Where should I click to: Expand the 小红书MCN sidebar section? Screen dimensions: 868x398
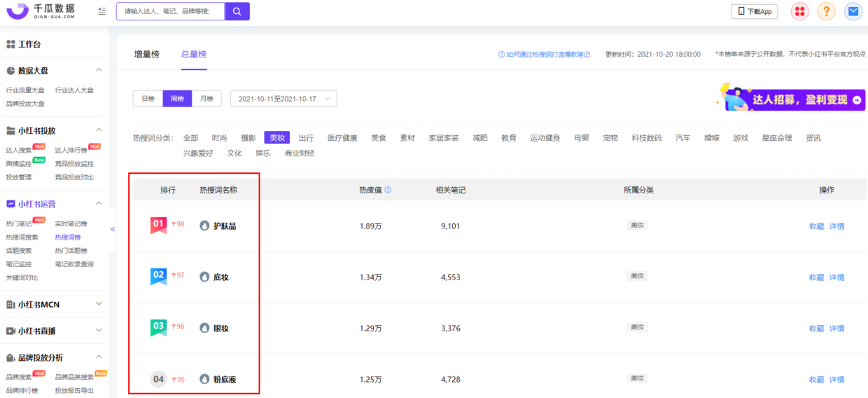coord(99,304)
